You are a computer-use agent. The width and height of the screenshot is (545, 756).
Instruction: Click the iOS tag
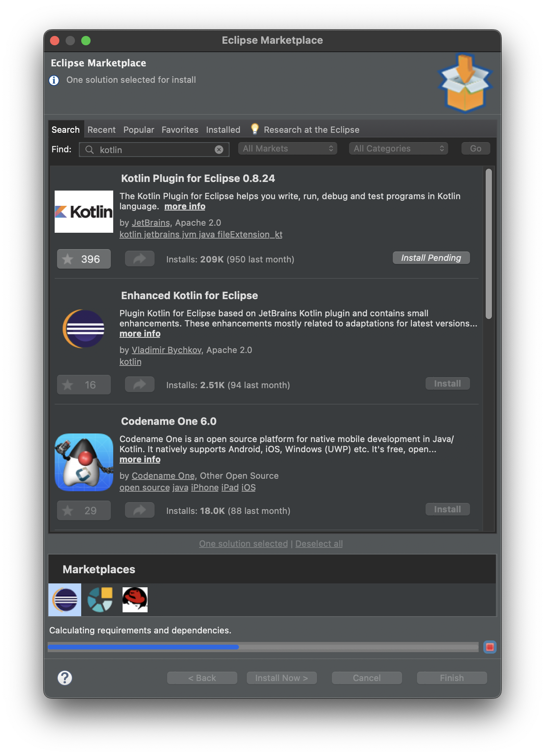point(248,487)
